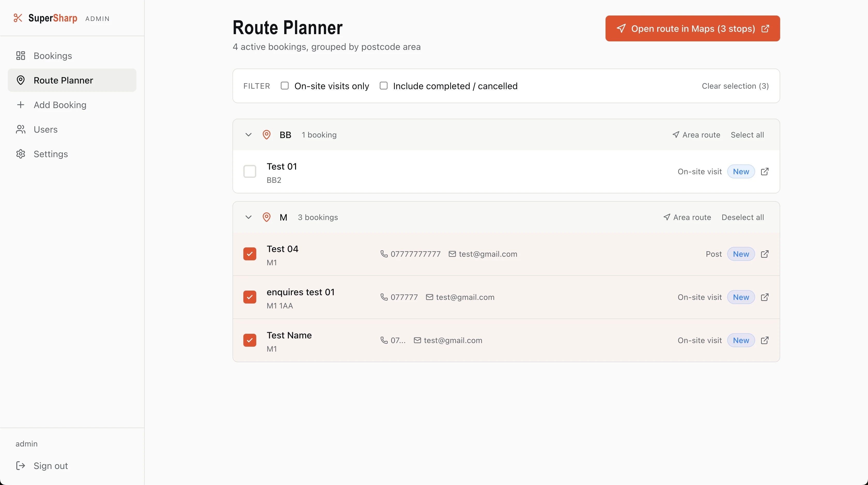The height and width of the screenshot is (485, 868).
Task: Collapse the M postcode group chevron
Action: [248, 217]
